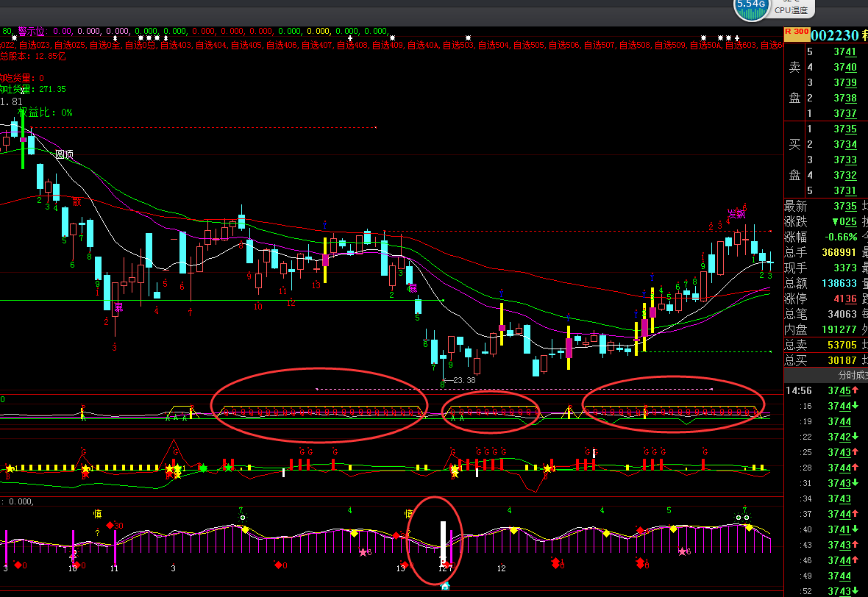Click the red diamond marker labeled 30

tap(110, 525)
